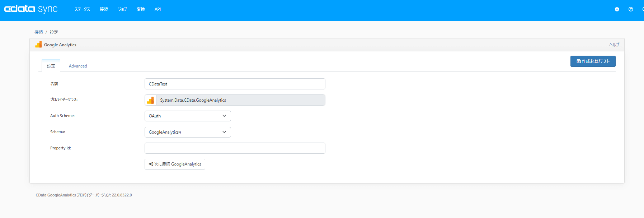644x218 pixels.
Task: Open the help question-mark icon
Action: (x=631, y=9)
